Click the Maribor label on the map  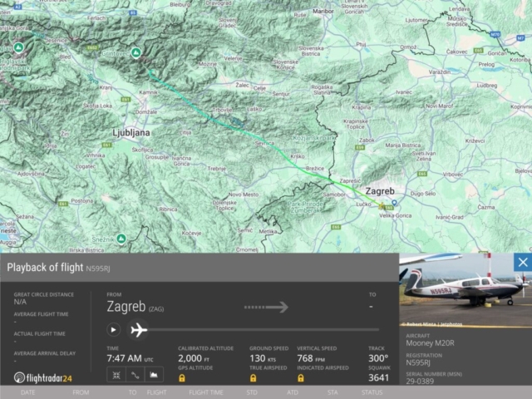tap(323, 11)
